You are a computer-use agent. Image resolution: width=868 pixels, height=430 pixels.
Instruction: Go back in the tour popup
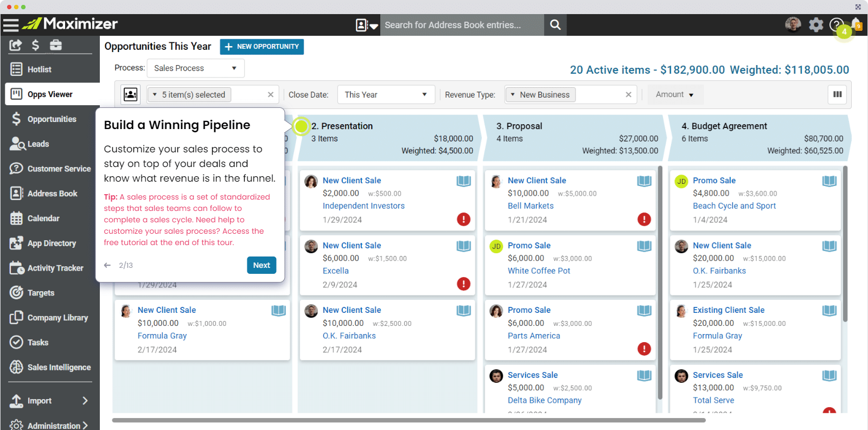point(107,265)
